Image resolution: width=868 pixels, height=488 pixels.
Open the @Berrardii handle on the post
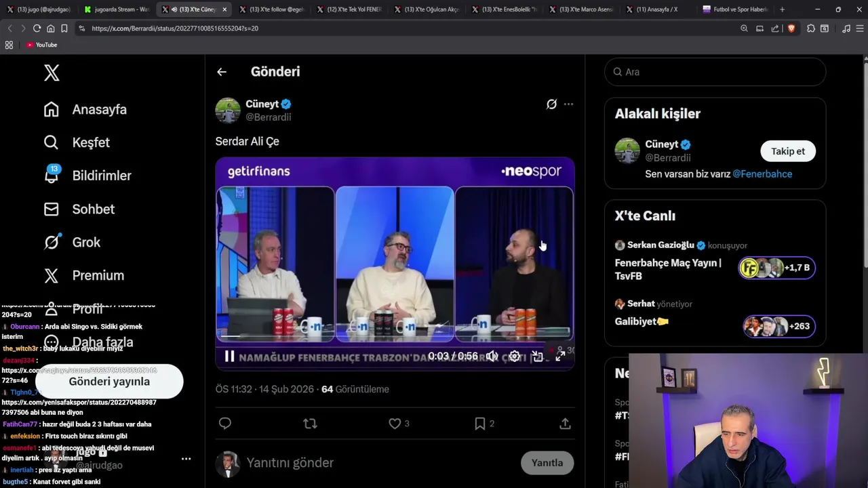(269, 117)
